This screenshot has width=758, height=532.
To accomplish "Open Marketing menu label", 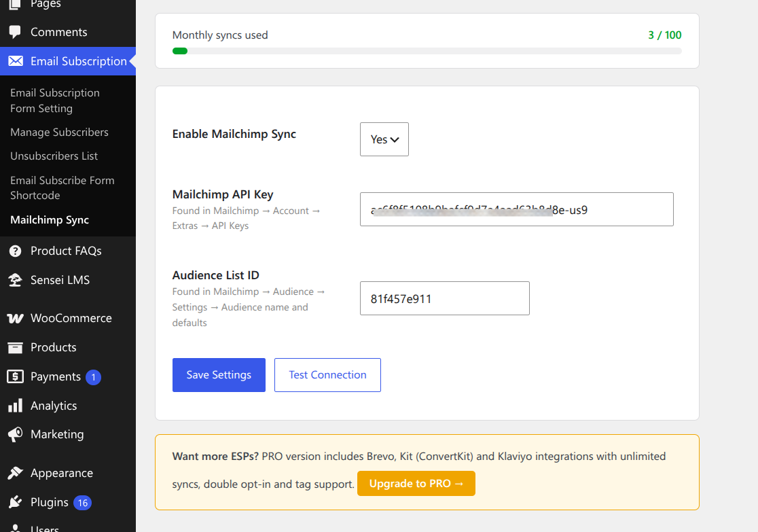I will [57, 435].
